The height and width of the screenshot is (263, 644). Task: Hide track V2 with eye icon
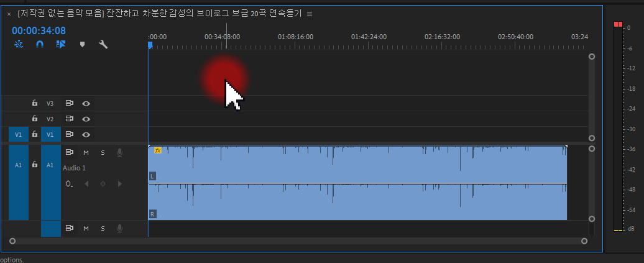(86, 119)
